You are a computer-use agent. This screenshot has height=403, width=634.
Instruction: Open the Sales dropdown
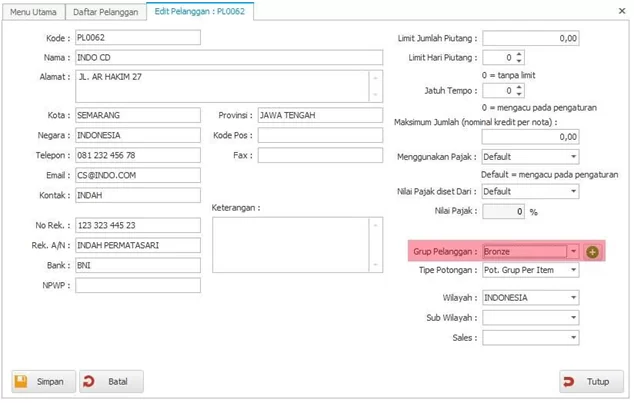(573, 338)
